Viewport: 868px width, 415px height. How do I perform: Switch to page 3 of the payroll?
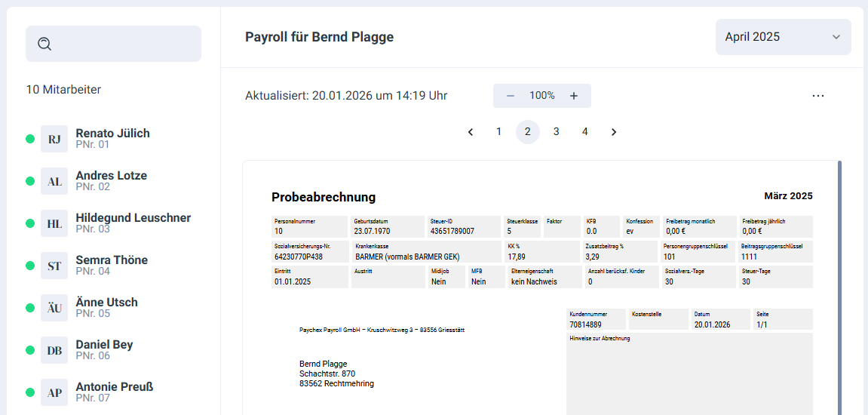[557, 132]
